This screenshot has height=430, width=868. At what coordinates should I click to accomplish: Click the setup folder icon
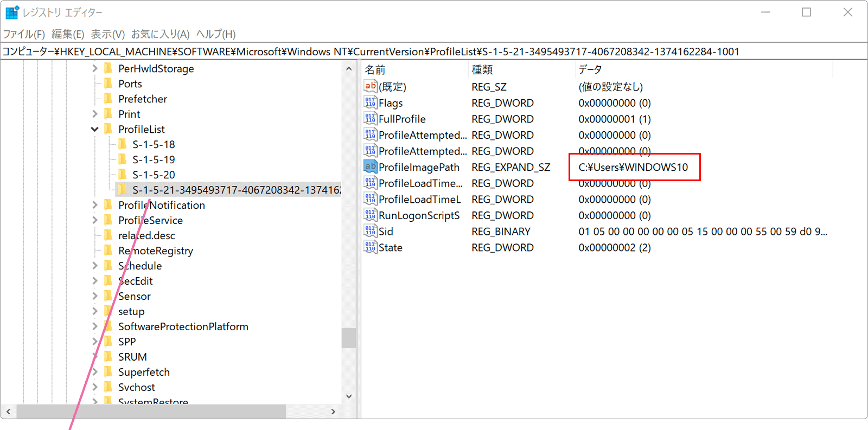(108, 311)
